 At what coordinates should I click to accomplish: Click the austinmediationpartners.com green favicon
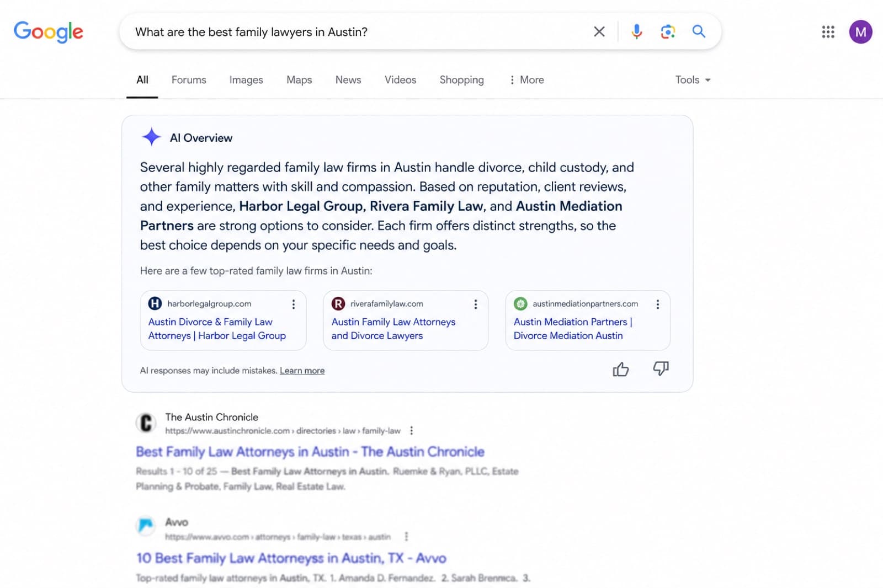(x=520, y=303)
